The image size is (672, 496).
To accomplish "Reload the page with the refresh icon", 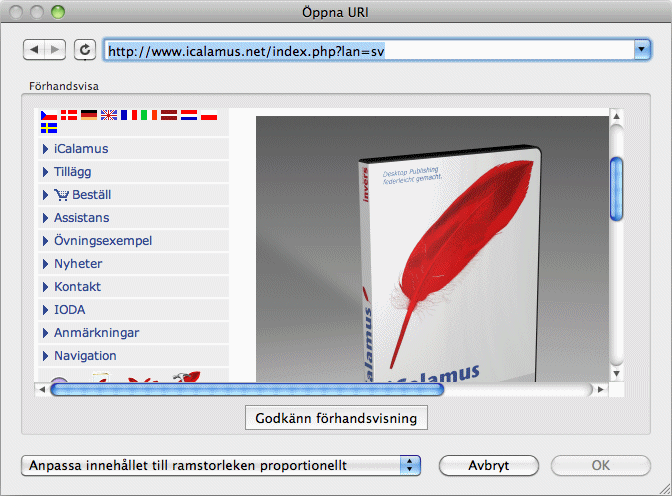I will pyautogui.click(x=85, y=50).
